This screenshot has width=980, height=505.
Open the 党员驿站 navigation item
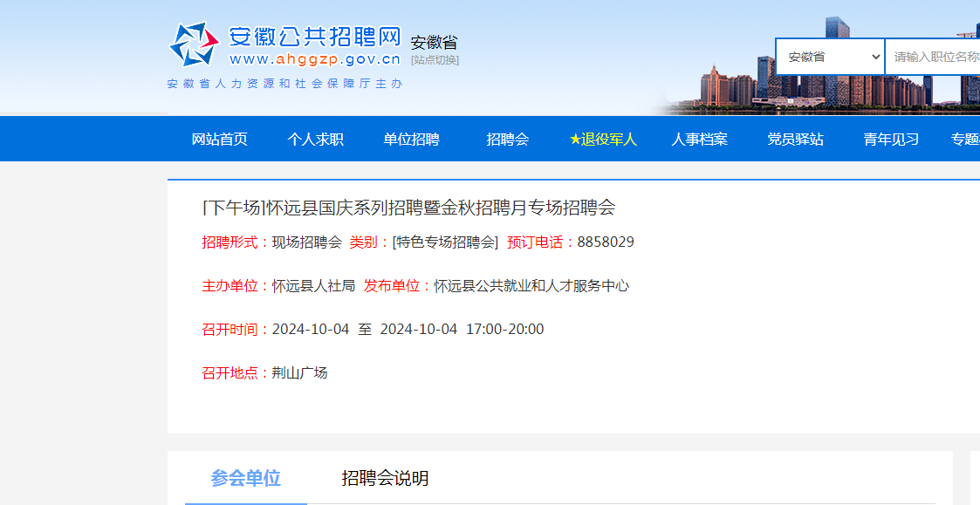[796, 140]
